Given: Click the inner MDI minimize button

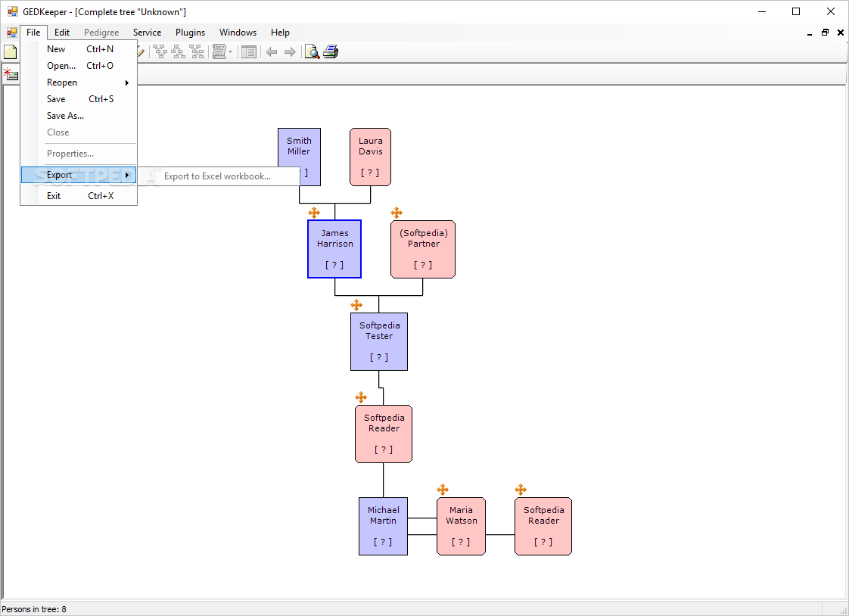Looking at the screenshot, I should tap(810, 33).
